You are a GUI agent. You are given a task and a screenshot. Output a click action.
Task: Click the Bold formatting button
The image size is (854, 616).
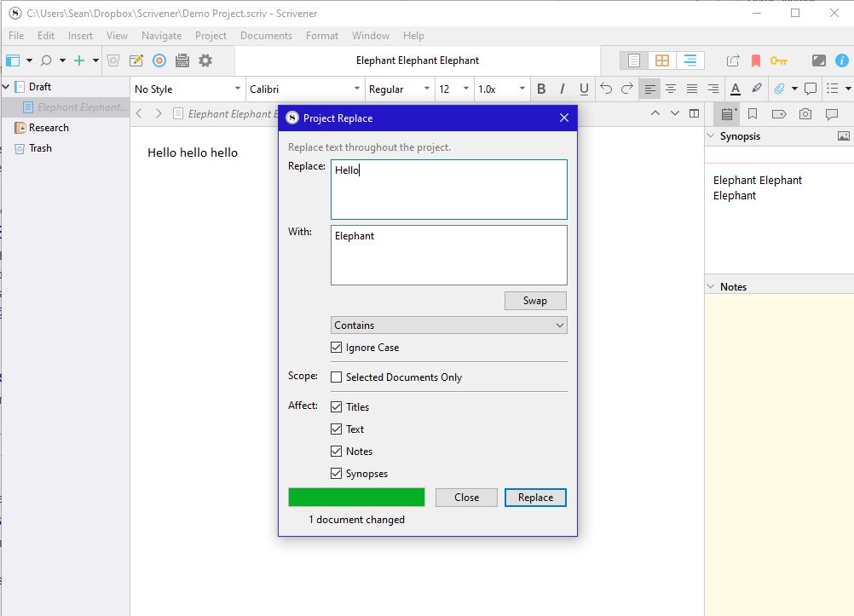541,89
